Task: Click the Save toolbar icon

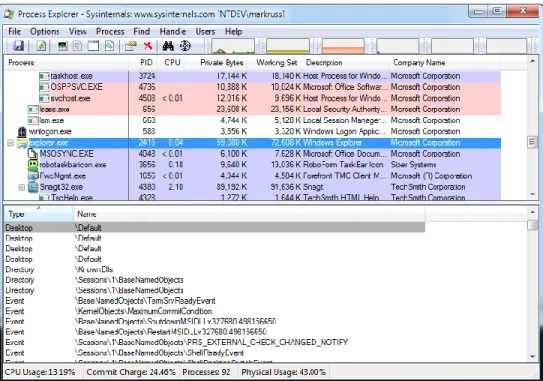Action: point(18,46)
